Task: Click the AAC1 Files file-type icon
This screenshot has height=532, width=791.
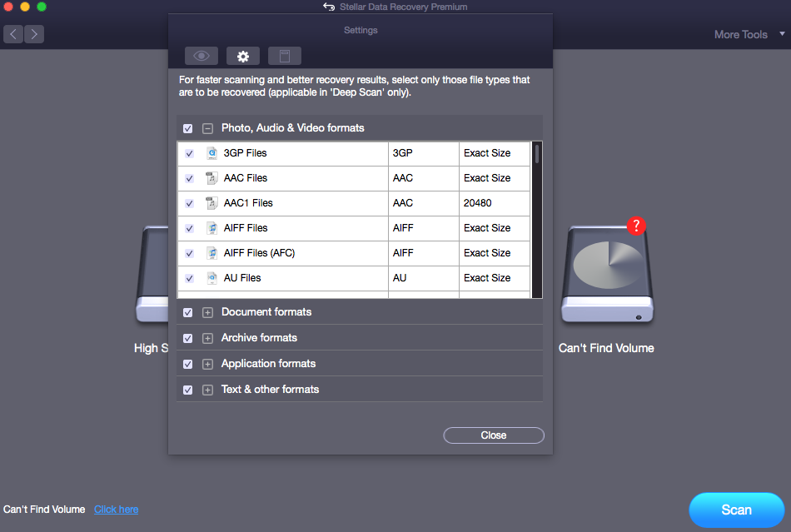Action: tap(211, 202)
